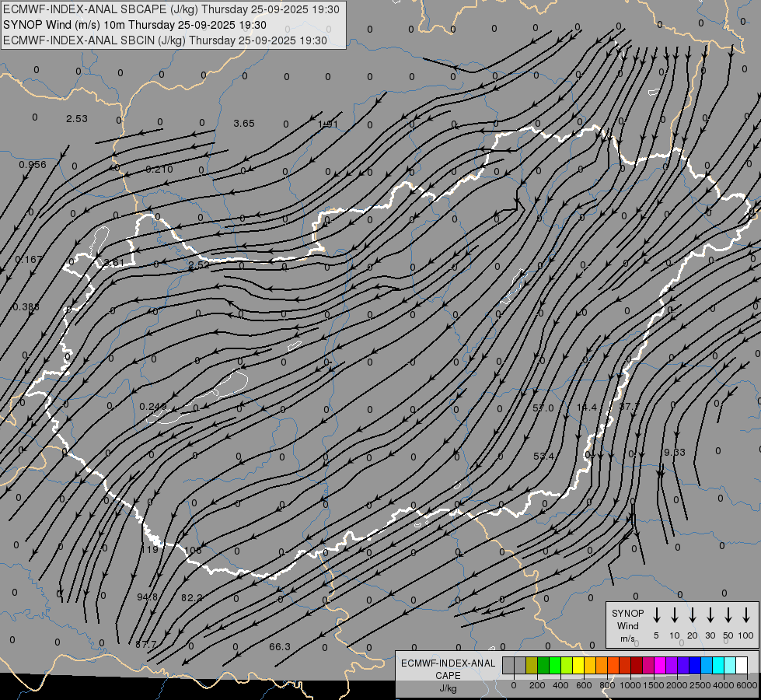Click the 800 tick label on CAPE scale

point(607,685)
